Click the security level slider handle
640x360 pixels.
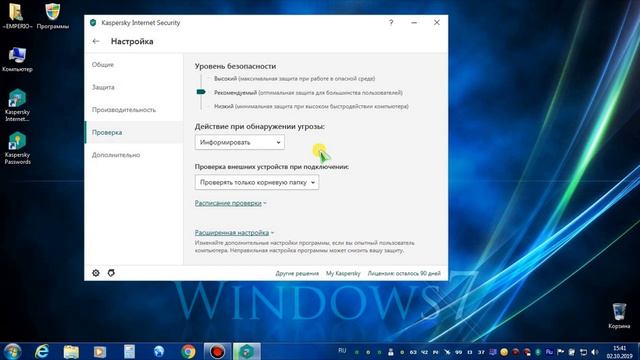(201, 92)
